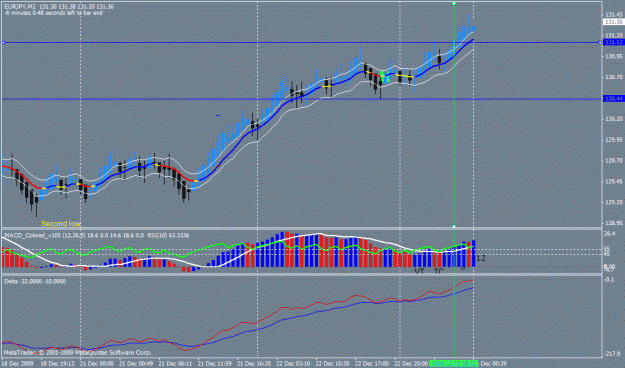
Task: Click the -217.9 Delta scale value
Action: tap(613, 354)
